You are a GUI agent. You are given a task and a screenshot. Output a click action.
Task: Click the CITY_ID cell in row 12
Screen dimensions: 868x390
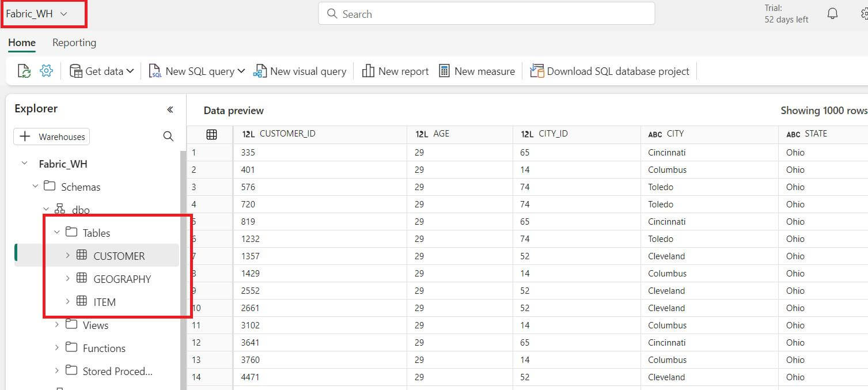pos(577,343)
